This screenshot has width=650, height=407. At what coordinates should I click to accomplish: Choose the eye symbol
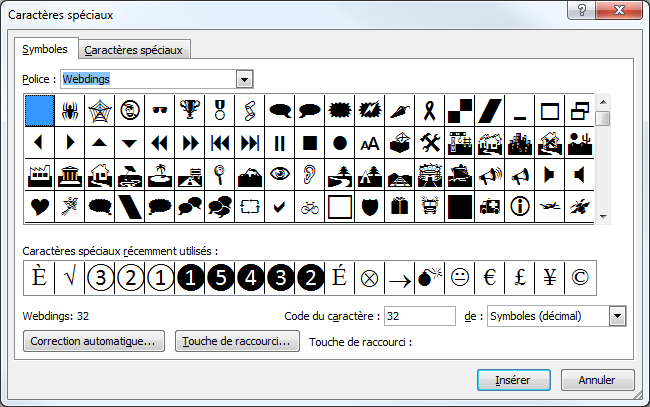[280, 174]
